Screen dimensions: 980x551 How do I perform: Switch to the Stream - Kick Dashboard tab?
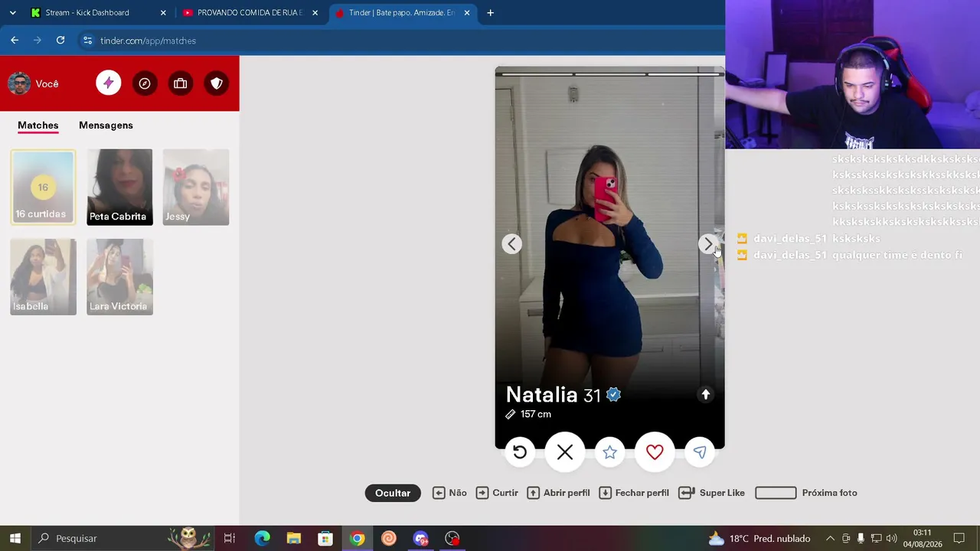point(98,13)
